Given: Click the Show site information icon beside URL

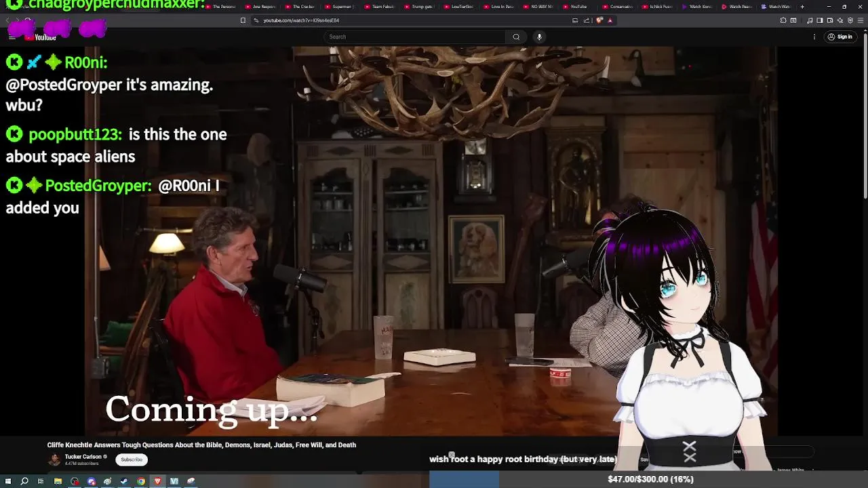Looking at the screenshot, I should (256, 20).
